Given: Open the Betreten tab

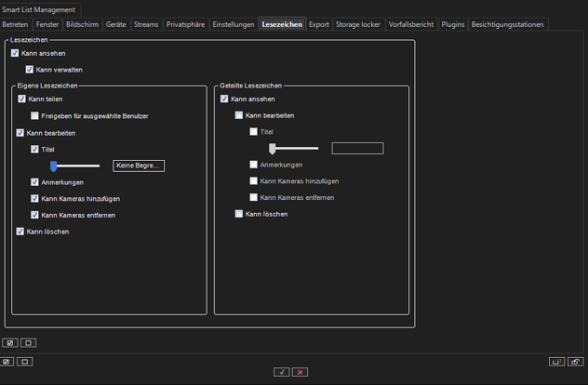Looking at the screenshot, I should click(x=15, y=24).
